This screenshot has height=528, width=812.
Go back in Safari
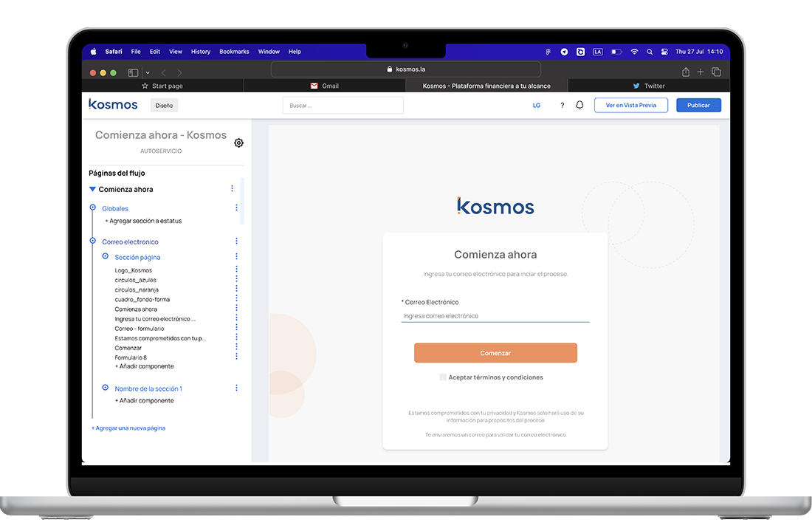tap(164, 72)
